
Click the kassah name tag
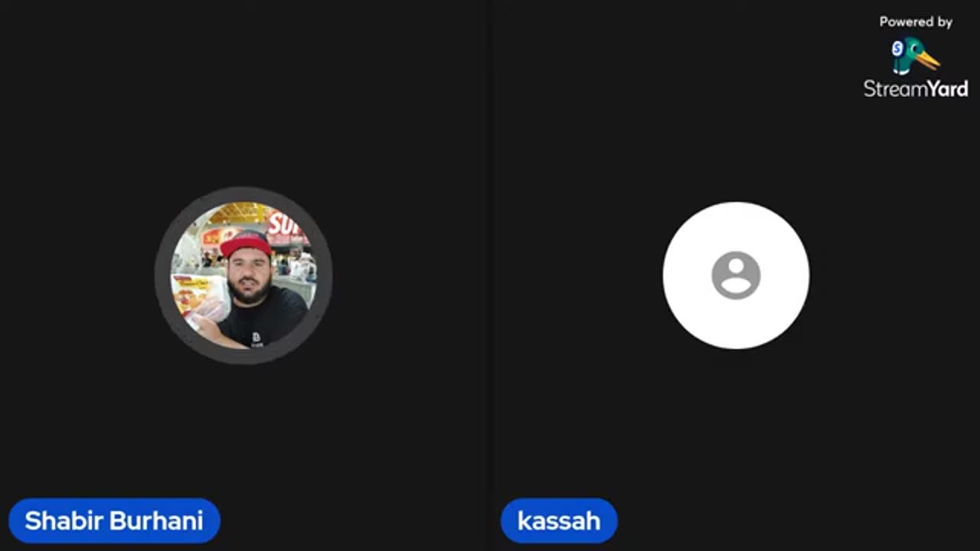click(559, 521)
